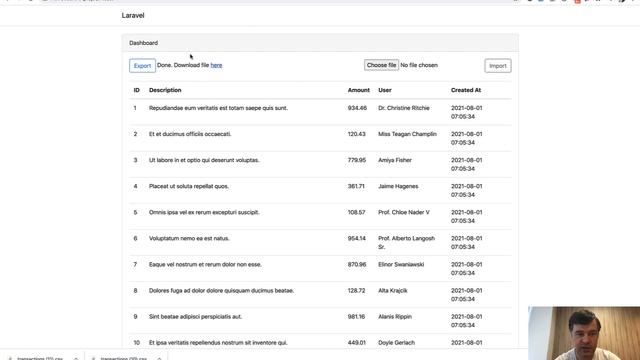Image resolution: width=640 pixels, height=360 pixels.
Task: Click the Import button
Action: tap(498, 66)
